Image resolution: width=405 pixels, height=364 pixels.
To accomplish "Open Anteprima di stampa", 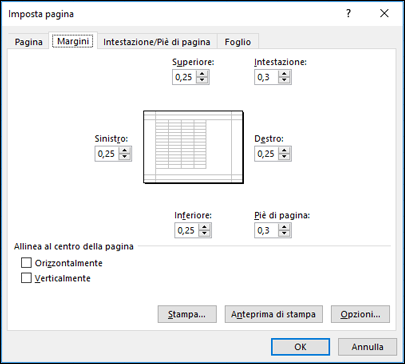I will coord(273,314).
